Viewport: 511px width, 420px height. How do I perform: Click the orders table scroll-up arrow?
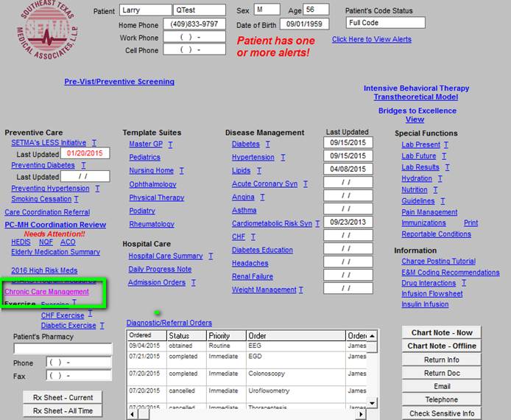pyautogui.click(x=372, y=336)
